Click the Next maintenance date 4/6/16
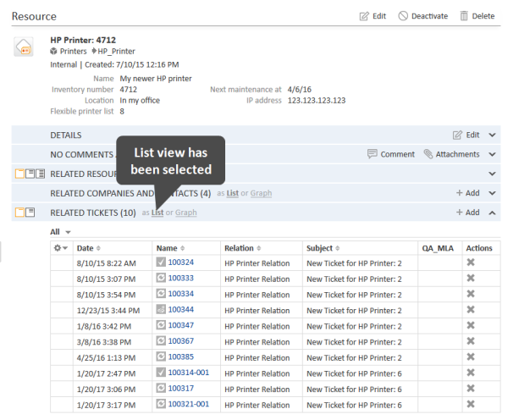The height and width of the screenshot is (420, 508). (300, 90)
